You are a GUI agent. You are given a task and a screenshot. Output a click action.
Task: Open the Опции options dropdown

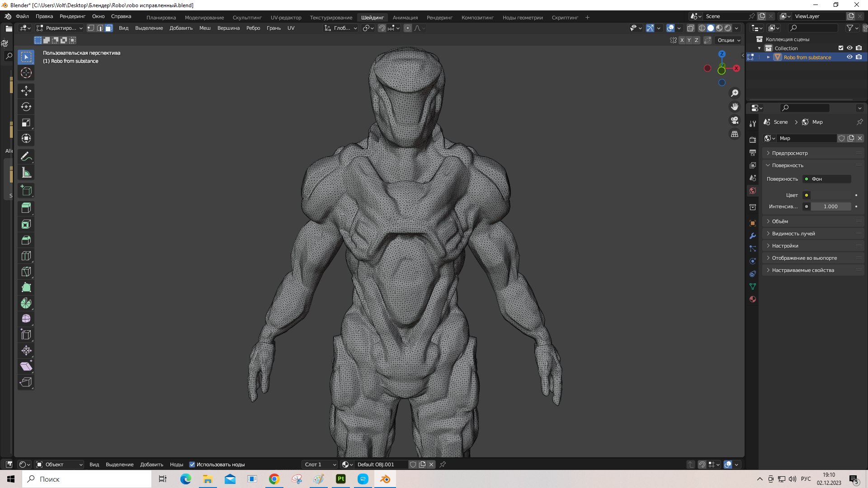729,40
